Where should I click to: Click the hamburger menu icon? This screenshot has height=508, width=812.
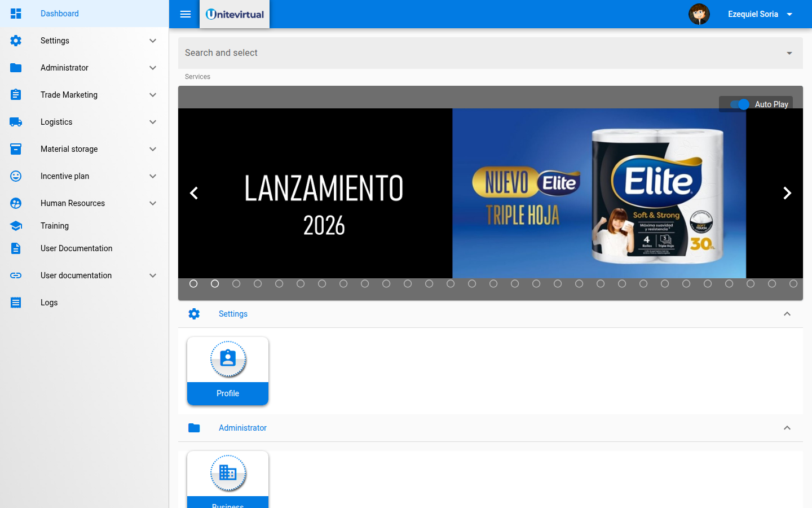click(x=184, y=14)
